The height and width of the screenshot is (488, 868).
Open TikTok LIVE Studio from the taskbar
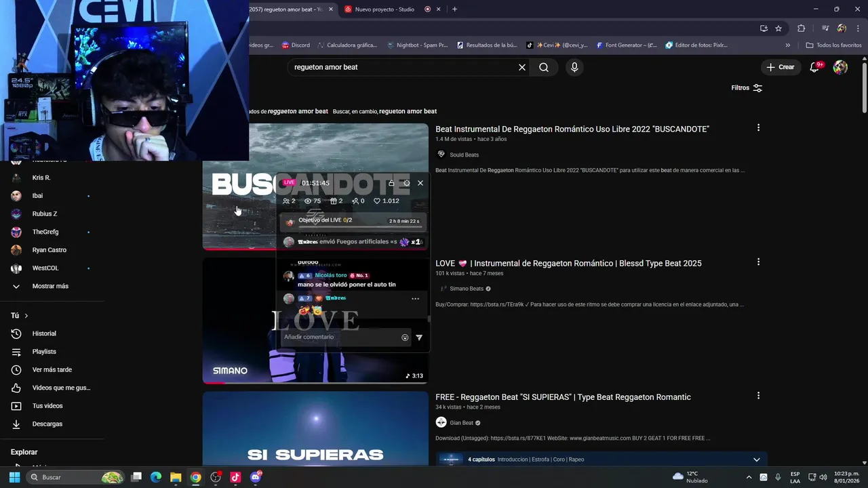tap(235, 477)
